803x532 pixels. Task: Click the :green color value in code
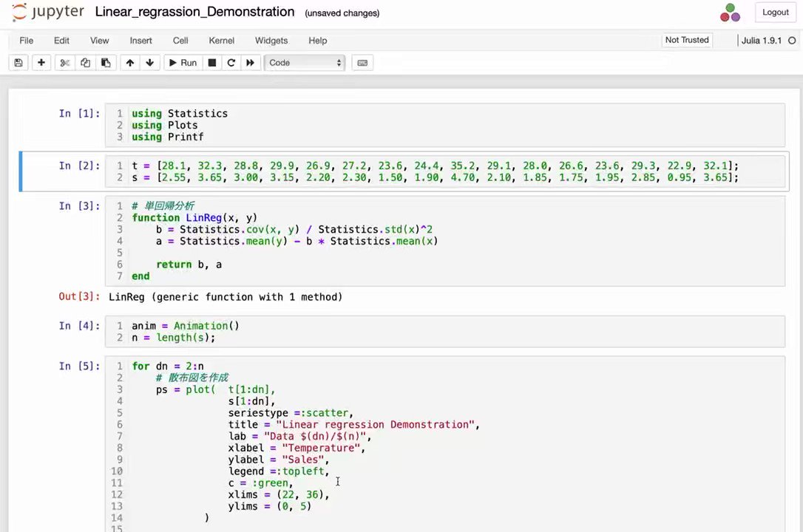[271, 483]
